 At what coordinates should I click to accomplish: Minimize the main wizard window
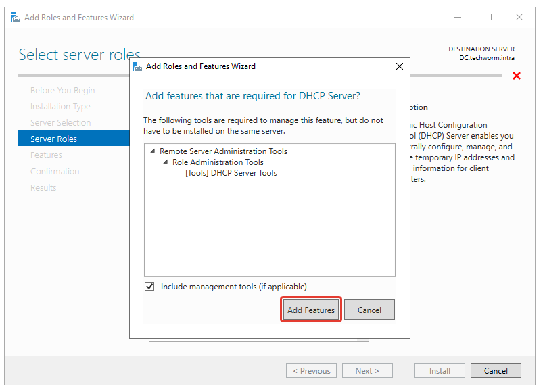click(x=456, y=17)
